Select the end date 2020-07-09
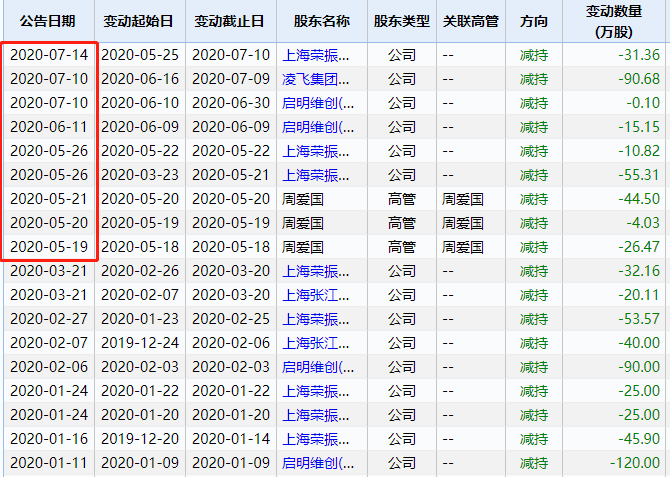Image resolution: width=670 pixels, height=477 pixels. coord(231,79)
